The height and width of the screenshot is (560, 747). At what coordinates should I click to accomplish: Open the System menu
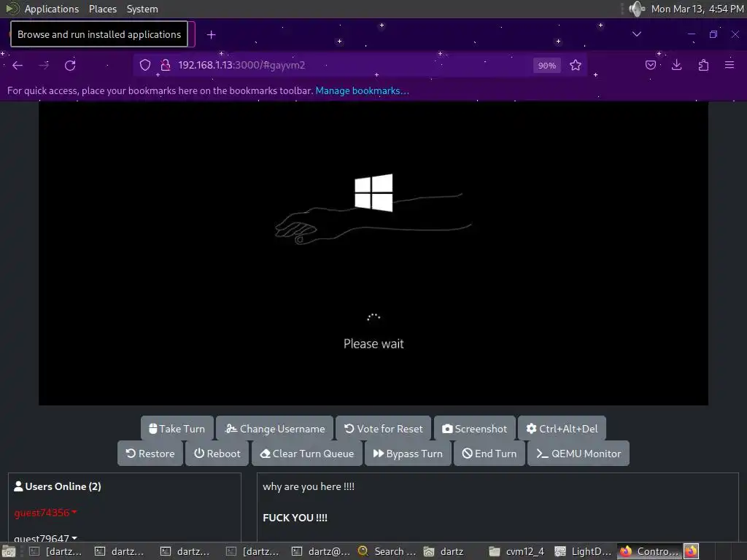point(142,9)
